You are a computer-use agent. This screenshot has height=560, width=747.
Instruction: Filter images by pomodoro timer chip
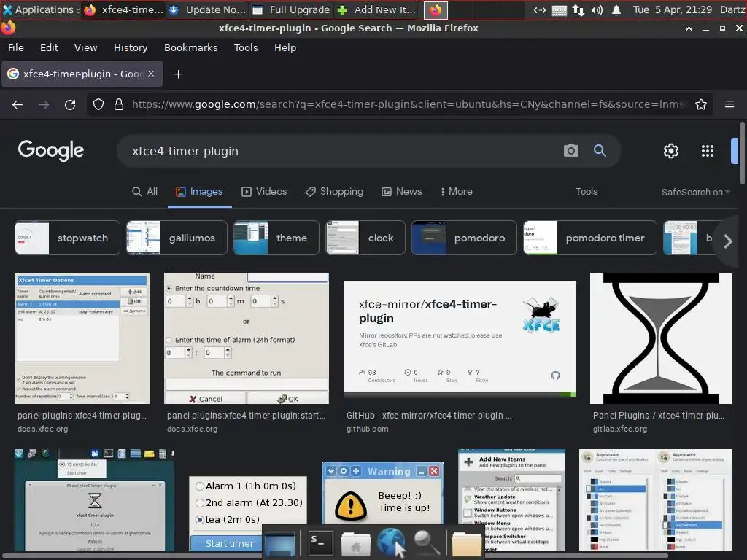[589, 238]
